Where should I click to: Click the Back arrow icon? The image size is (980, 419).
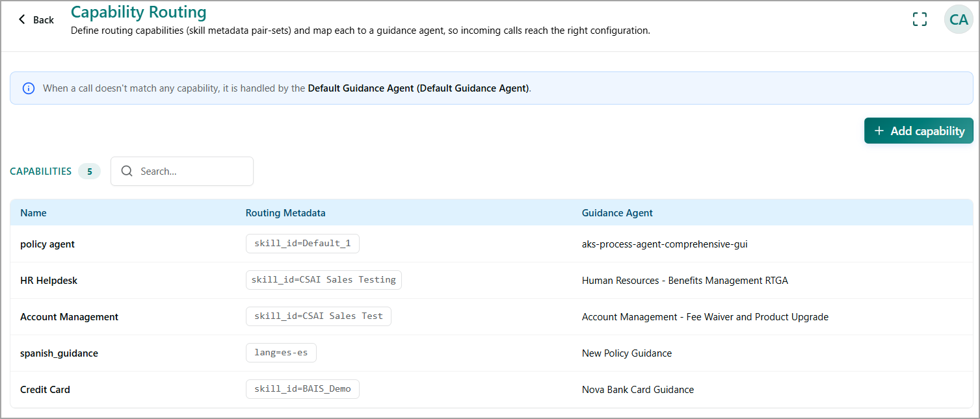click(22, 19)
